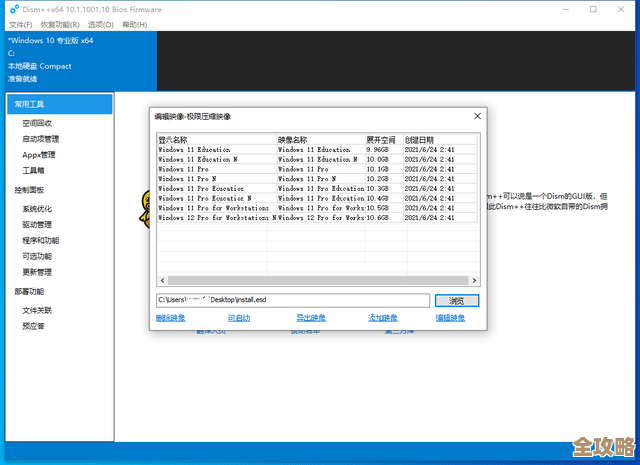Select the 部署功能 sidebar section
640x465 pixels.
coord(29,291)
